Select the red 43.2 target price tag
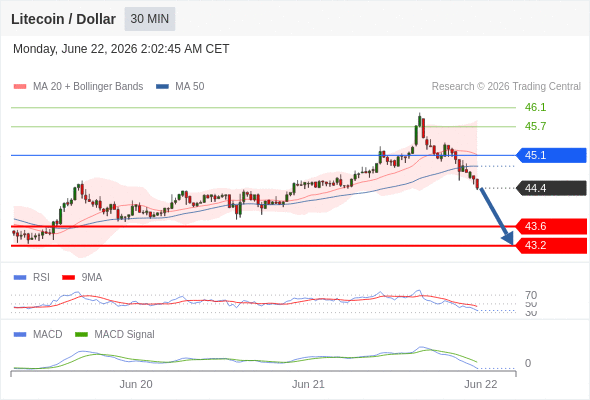590x400 pixels. [x=551, y=245]
